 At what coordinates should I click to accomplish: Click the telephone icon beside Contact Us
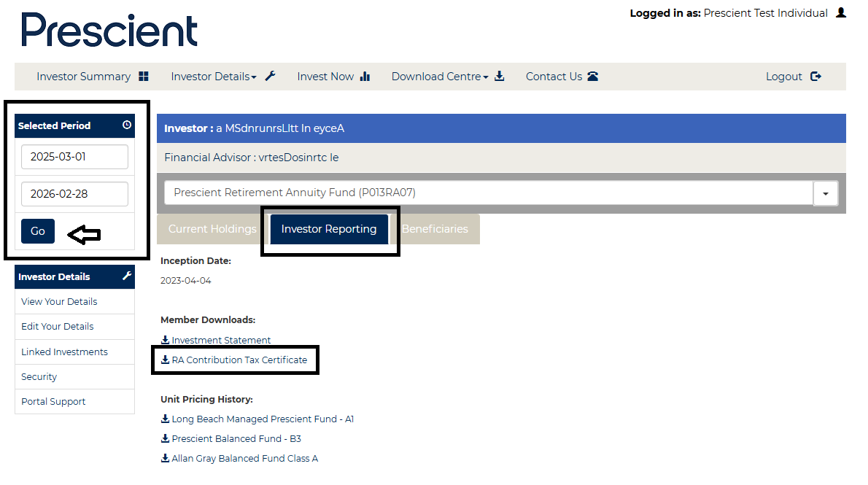coord(592,77)
